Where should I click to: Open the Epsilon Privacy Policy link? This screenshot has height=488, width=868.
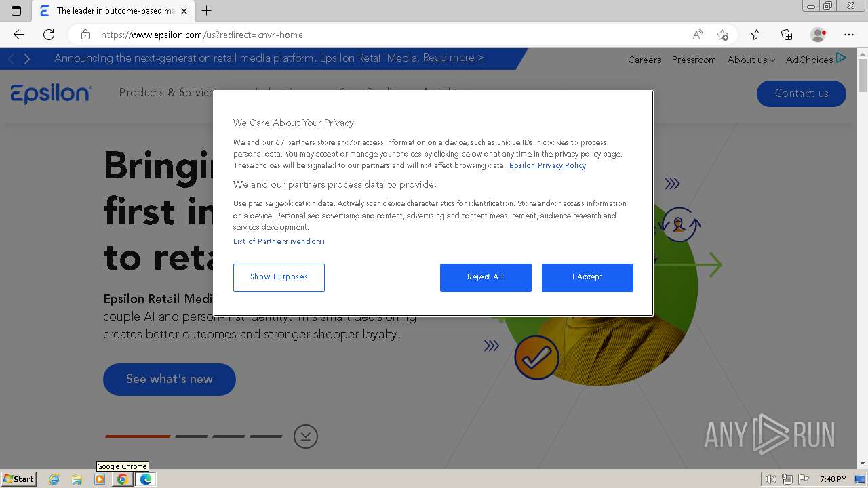coord(547,165)
